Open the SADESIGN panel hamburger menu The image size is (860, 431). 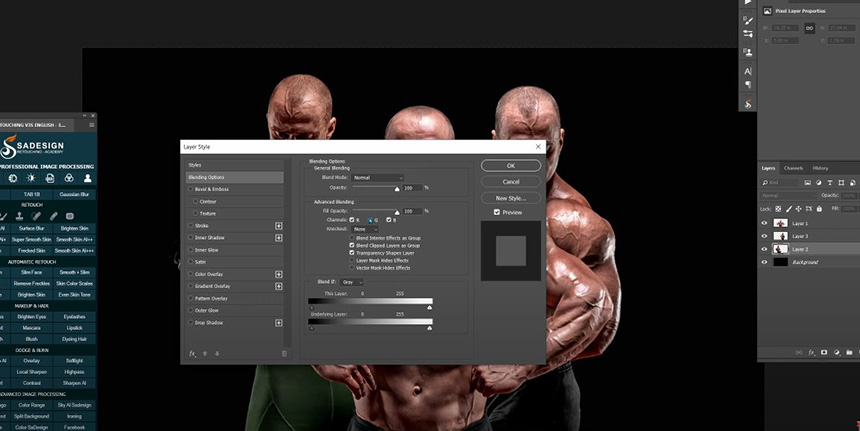tap(92, 125)
